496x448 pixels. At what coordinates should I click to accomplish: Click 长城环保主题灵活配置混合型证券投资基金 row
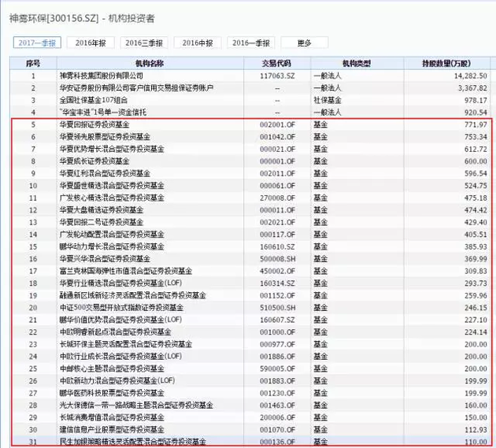[x=250, y=345]
